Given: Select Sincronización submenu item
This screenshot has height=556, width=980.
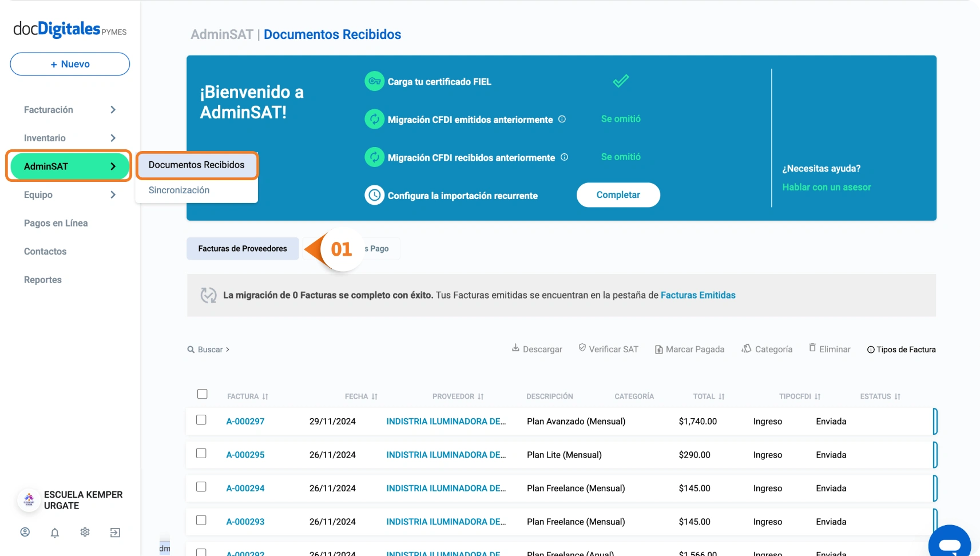Looking at the screenshot, I should point(179,190).
